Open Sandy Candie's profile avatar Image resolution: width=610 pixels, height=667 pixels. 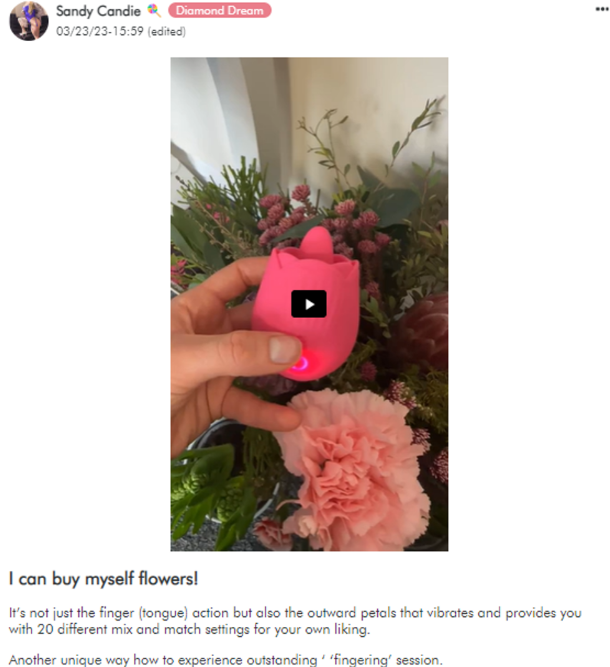pos(29,20)
